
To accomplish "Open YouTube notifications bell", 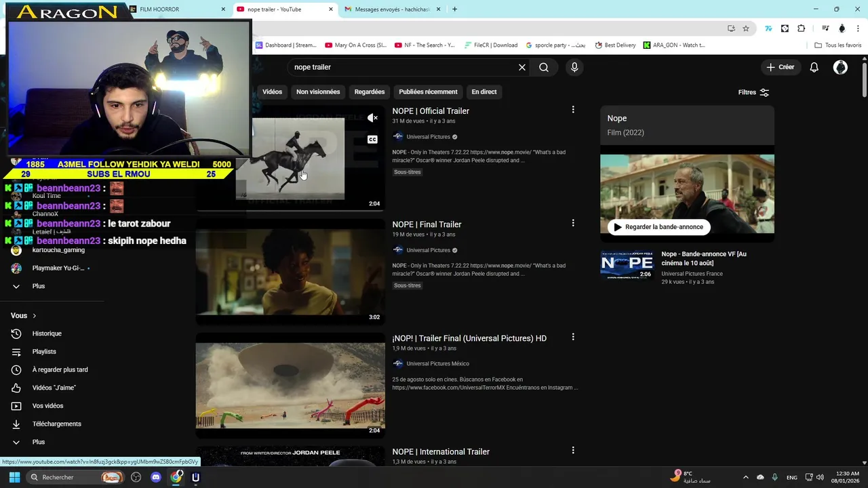I will [x=814, y=67].
